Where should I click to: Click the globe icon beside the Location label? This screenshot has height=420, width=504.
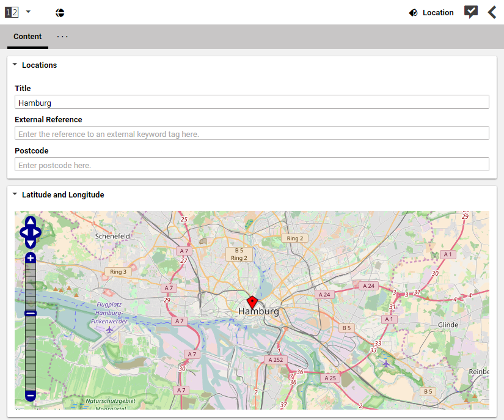414,12
